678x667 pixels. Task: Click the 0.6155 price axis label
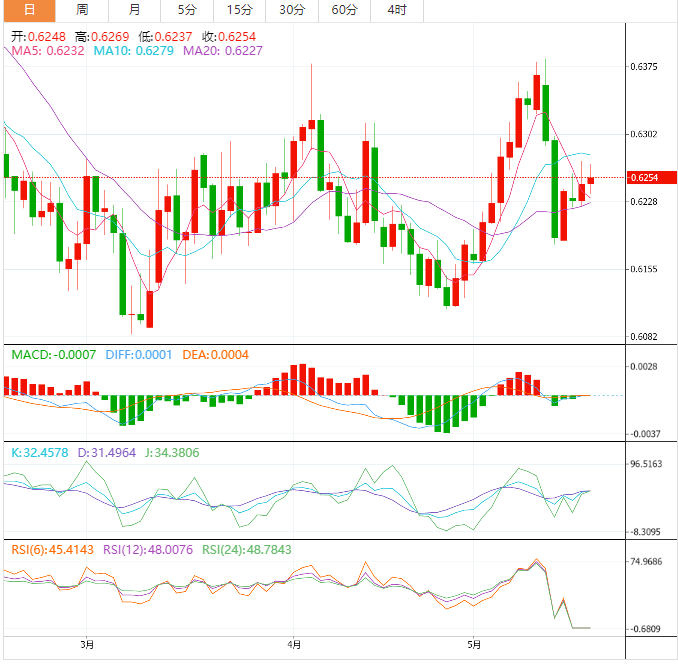(x=643, y=269)
